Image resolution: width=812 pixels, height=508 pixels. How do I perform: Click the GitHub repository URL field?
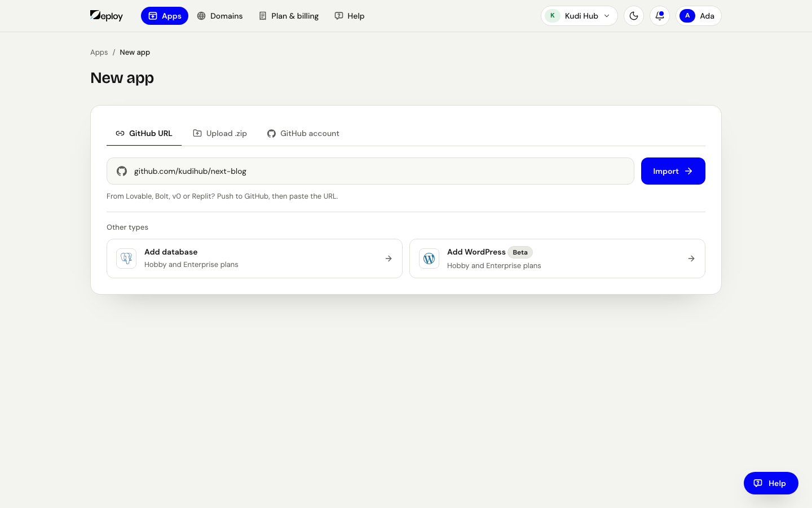(x=370, y=171)
